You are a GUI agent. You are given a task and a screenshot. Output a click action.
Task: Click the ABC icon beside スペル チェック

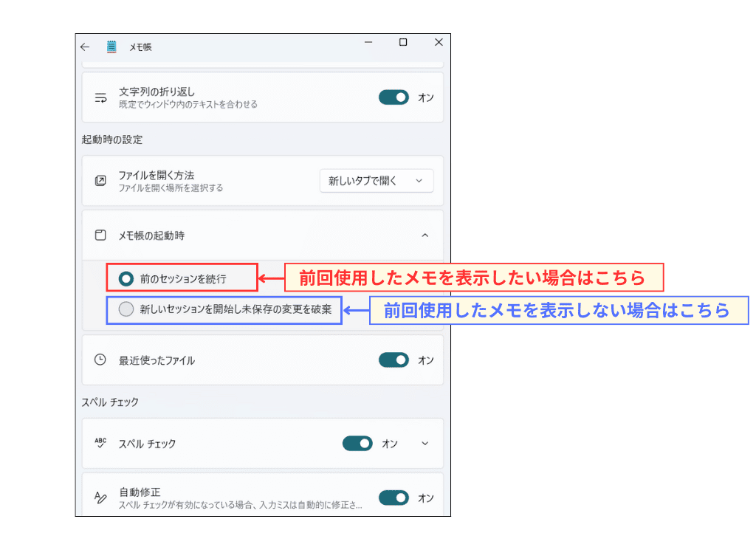tap(101, 443)
